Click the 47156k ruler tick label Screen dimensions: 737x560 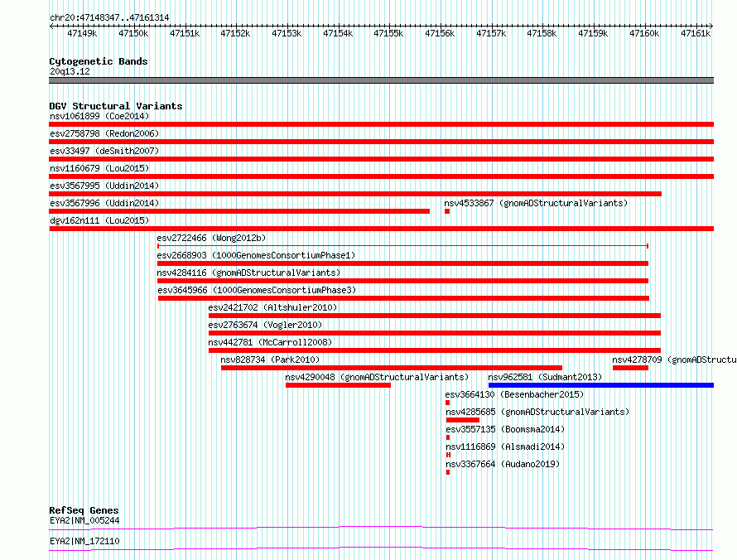click(440, 33)
